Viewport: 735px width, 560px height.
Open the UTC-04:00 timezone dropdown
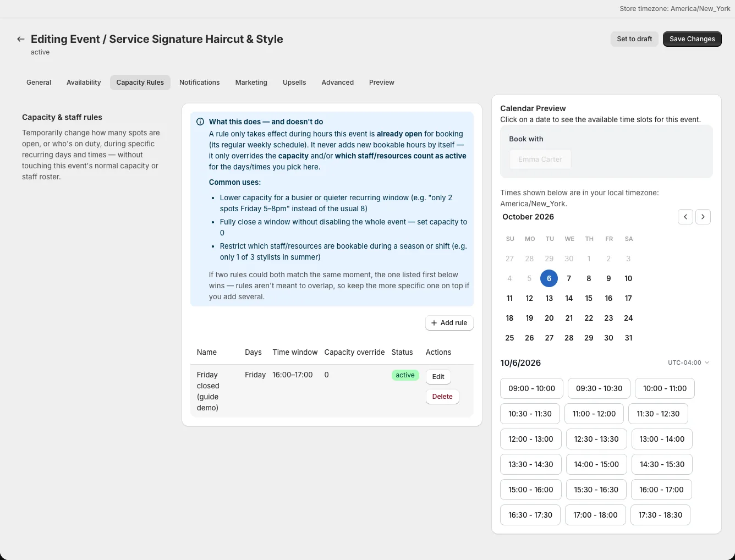click(689, 363)
